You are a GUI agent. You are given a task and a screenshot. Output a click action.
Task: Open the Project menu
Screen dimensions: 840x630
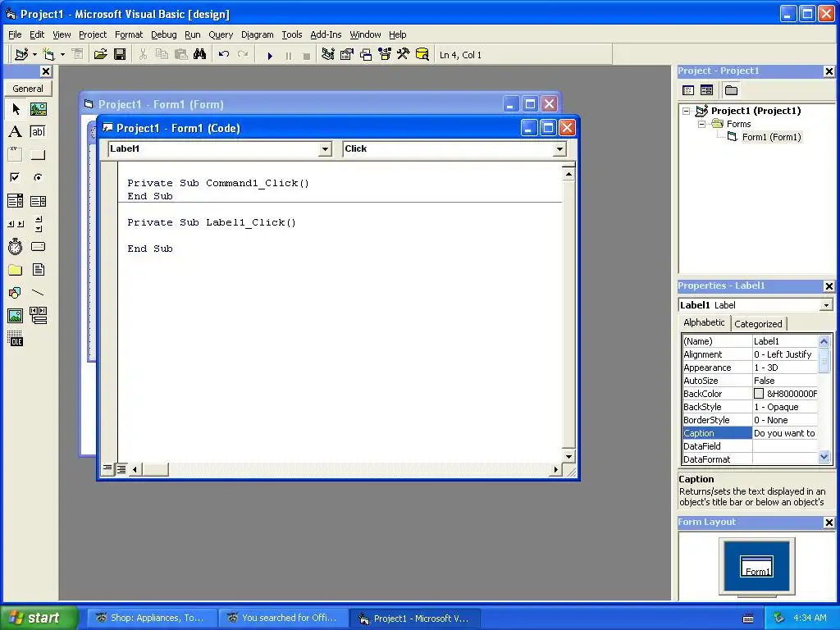(93, 34)
